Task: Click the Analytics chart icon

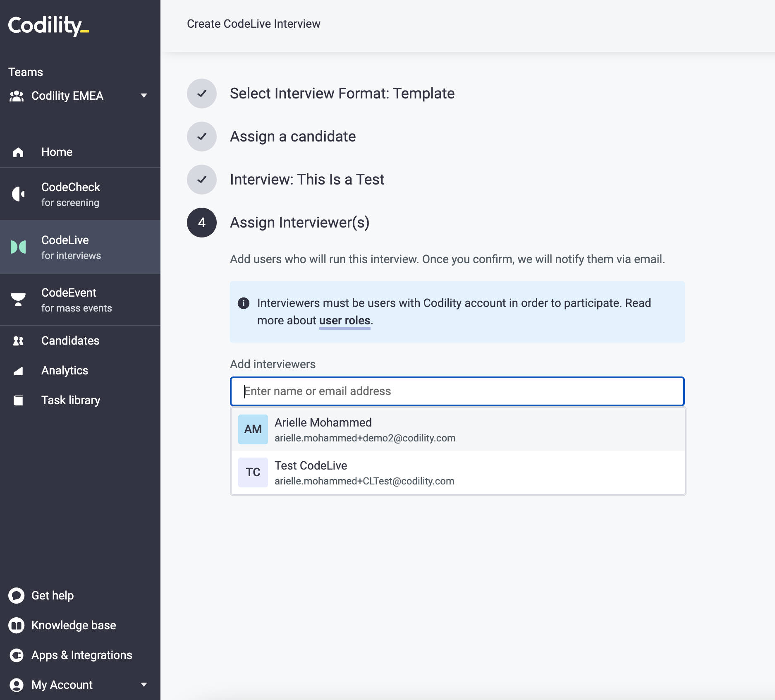Action: [x=18, y=371]
